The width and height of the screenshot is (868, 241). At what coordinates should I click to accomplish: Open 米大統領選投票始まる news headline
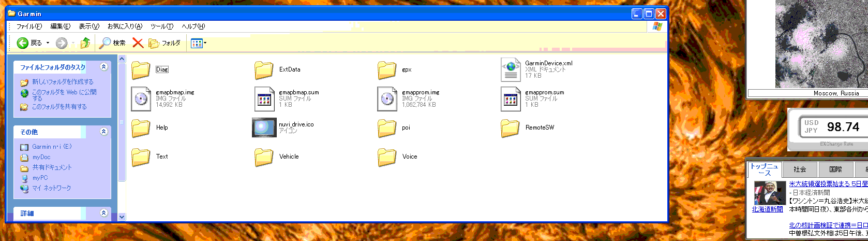tap(828, 184)
